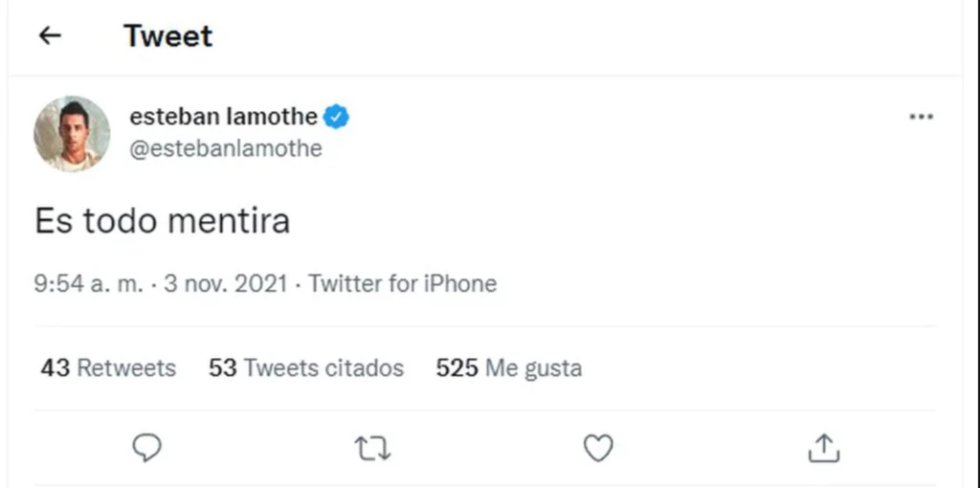
Task: Click the Tweet page heading
Action: pyautogui.click(x=167, y=36)
